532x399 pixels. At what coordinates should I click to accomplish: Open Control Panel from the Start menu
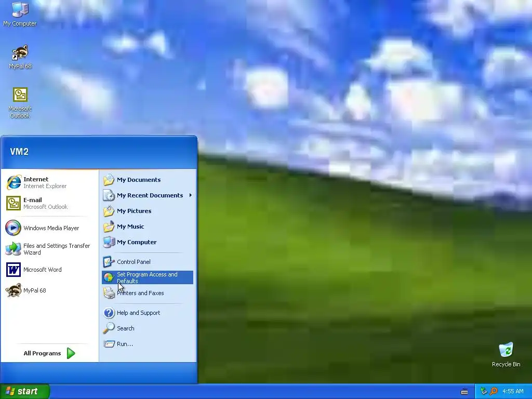pos(148,262)
